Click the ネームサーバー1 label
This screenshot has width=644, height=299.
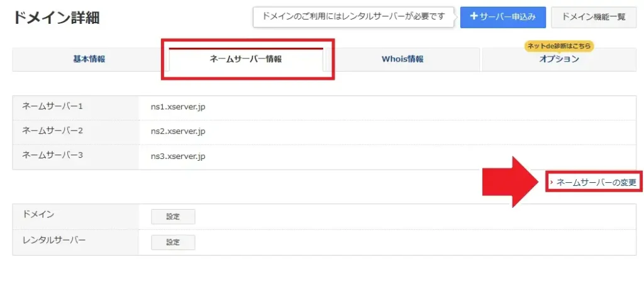tap(53, 107)
